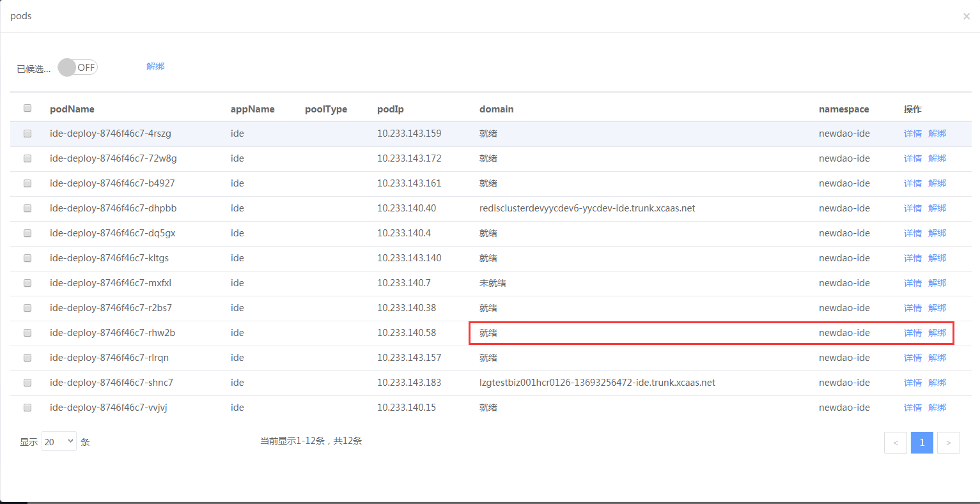Check the select-all checkbox in table header
The width and height of the screenshot is (980, 504).
[x=27, y=108]
